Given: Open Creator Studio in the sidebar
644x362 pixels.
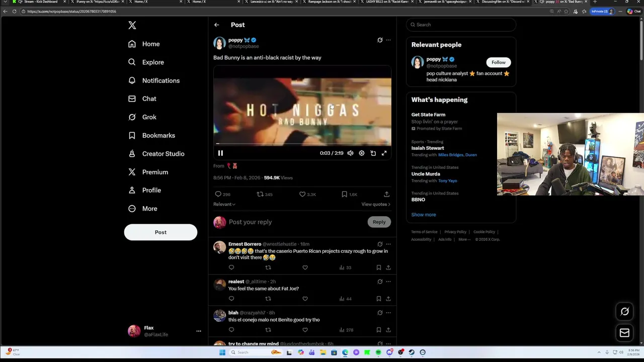Looking at the screenshot, I should point(156,154).
